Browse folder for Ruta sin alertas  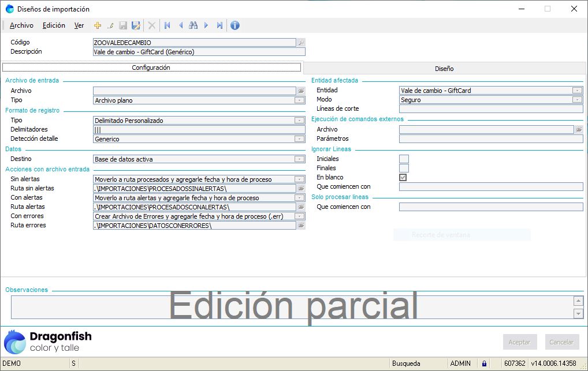[301, 189]
